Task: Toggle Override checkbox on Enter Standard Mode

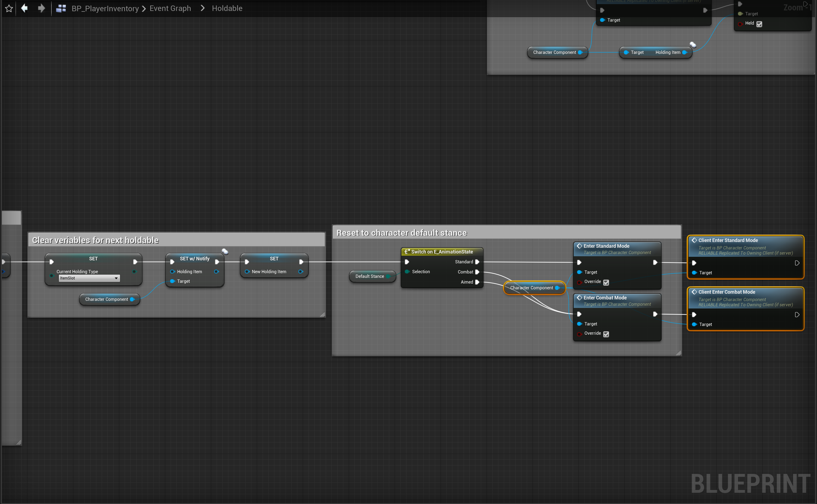Action: [606, 282]
